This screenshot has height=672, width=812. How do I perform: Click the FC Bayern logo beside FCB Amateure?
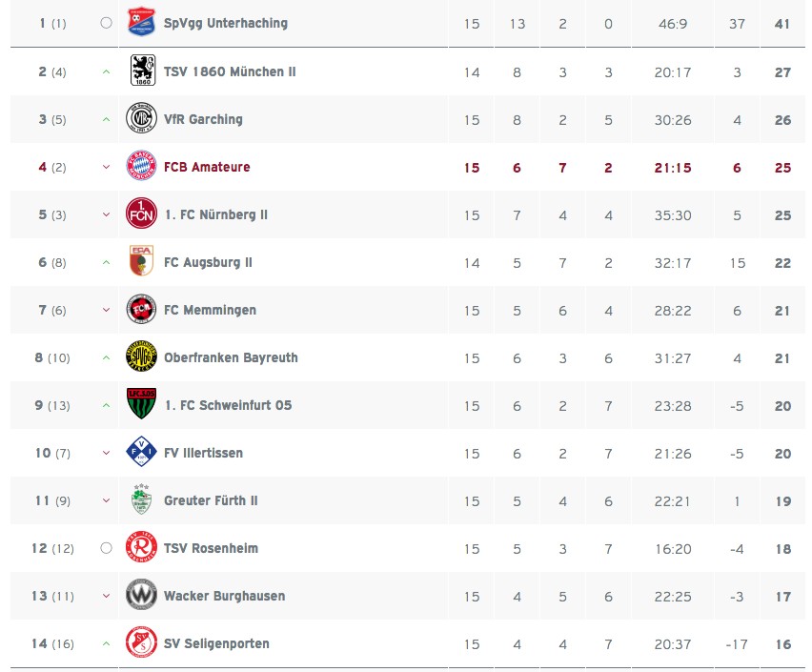tap(141, 165)
